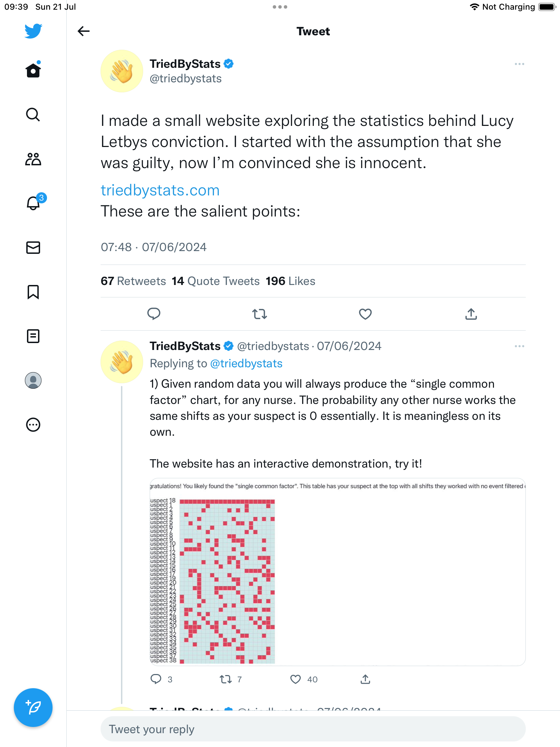Viewport: 560px width, 747px height.
Task: View the 14 Quote Tweets list
Action: (x=216, y=281)
